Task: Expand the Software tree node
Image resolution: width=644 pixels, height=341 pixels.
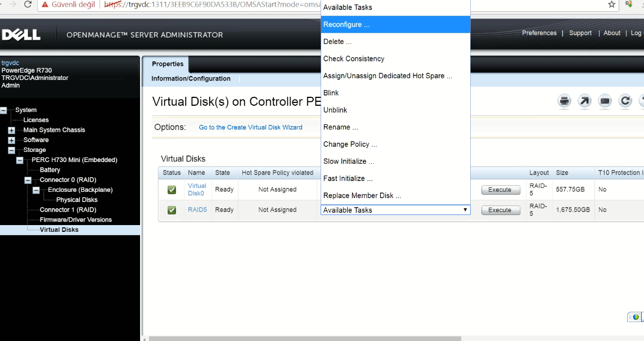Action: coord(12,140)
